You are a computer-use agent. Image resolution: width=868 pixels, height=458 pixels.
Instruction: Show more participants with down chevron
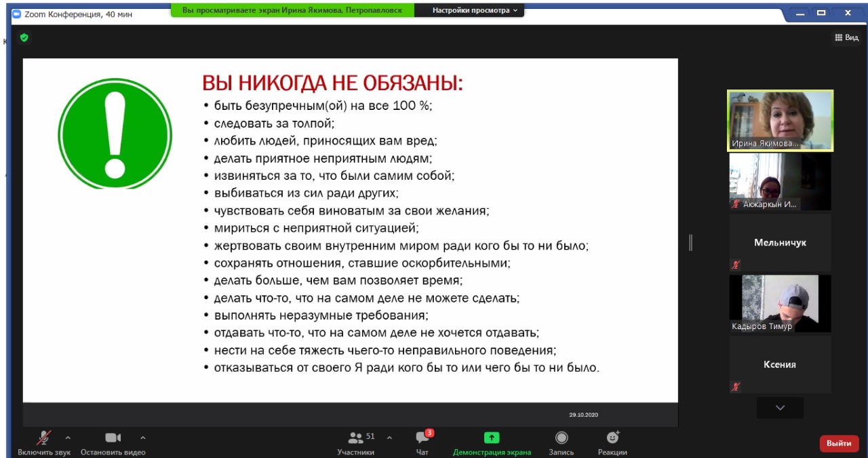click(x=781, y=408)
